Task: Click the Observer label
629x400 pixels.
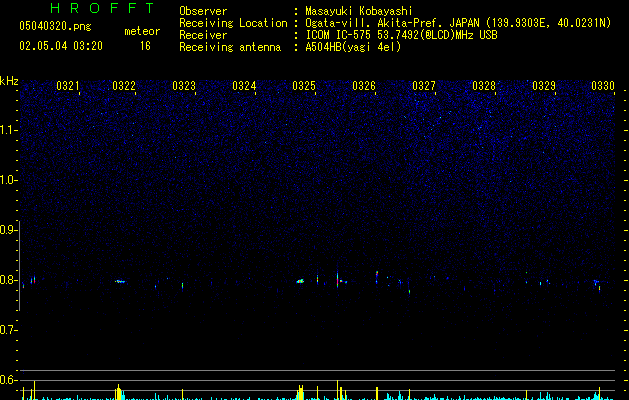Action: 203,11
